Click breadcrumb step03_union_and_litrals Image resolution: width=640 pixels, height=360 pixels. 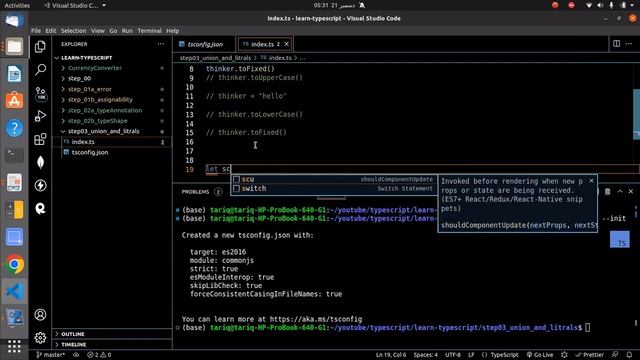coord(216,58)
